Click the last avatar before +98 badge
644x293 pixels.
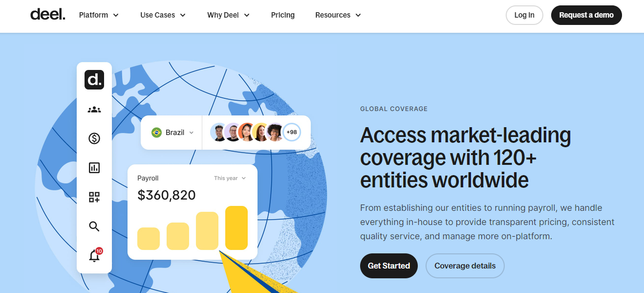pyautogui.click(x=275, y=132)
